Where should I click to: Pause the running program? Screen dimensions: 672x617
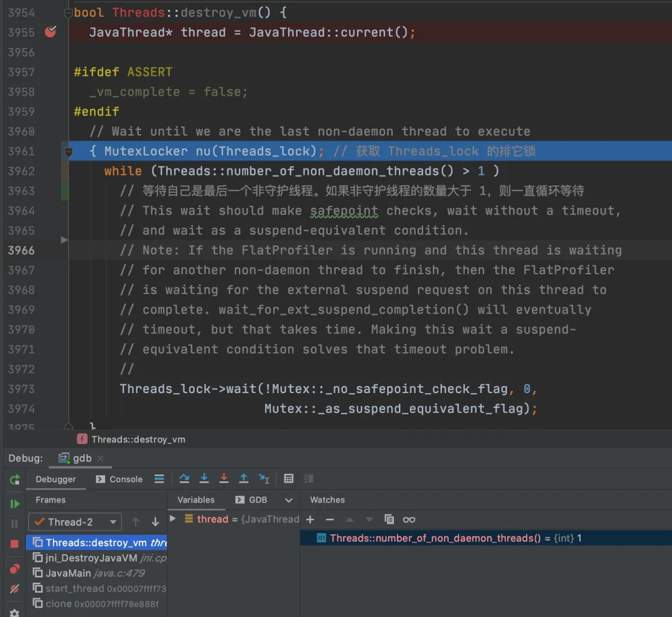click(x=14, y=524)
